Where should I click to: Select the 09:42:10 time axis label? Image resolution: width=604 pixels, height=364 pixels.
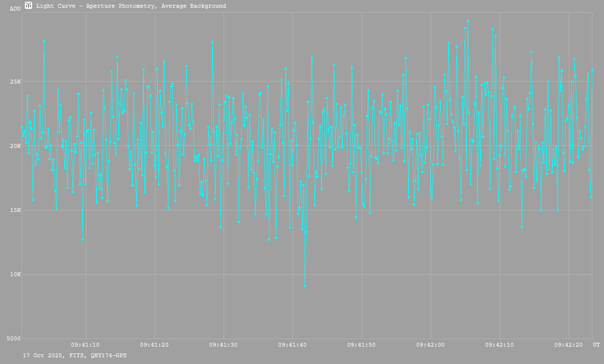pyautogui.click(x=500, y=345)
